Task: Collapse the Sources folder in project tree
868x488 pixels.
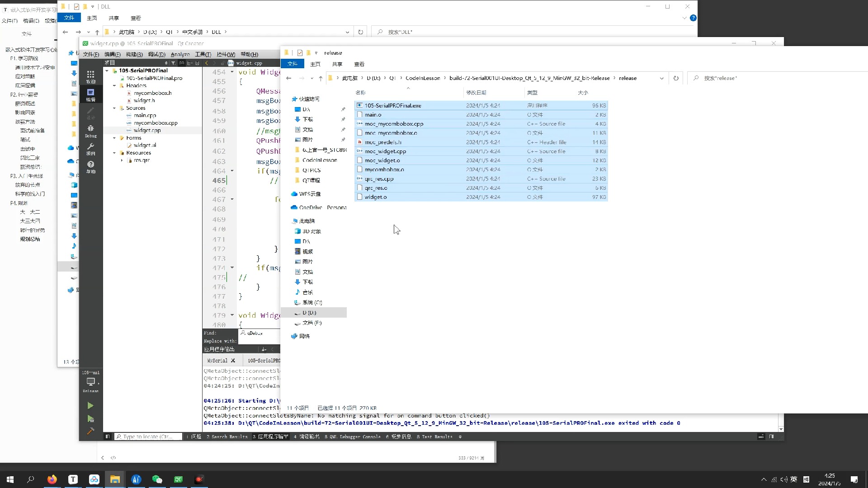Action: pos(114,108)
